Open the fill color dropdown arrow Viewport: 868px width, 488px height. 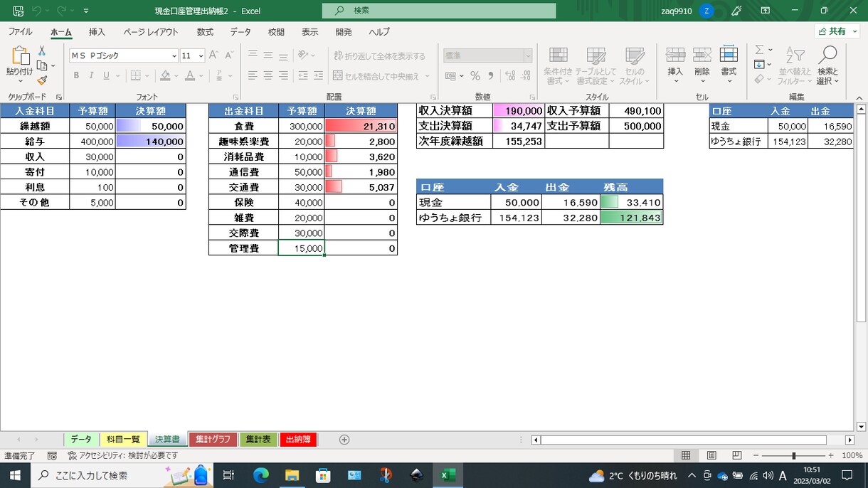click(175, 75)
